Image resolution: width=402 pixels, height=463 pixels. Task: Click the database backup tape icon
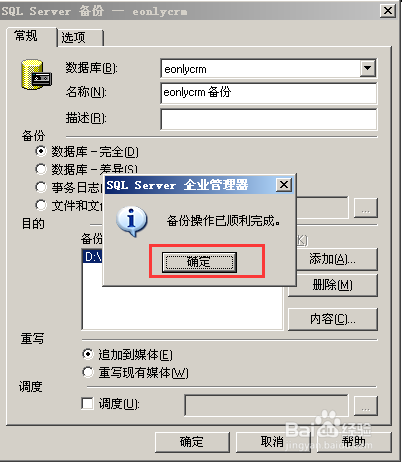pos(36,75)
